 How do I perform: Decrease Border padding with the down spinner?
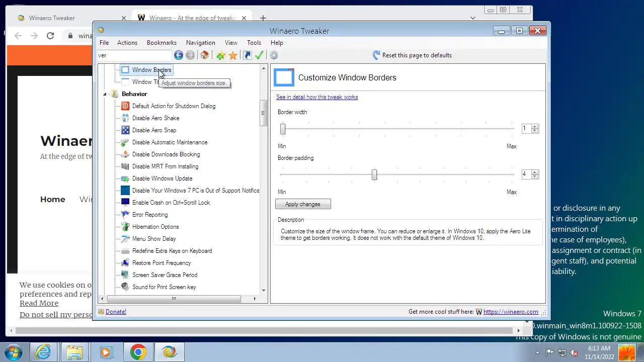pos(535,177)
